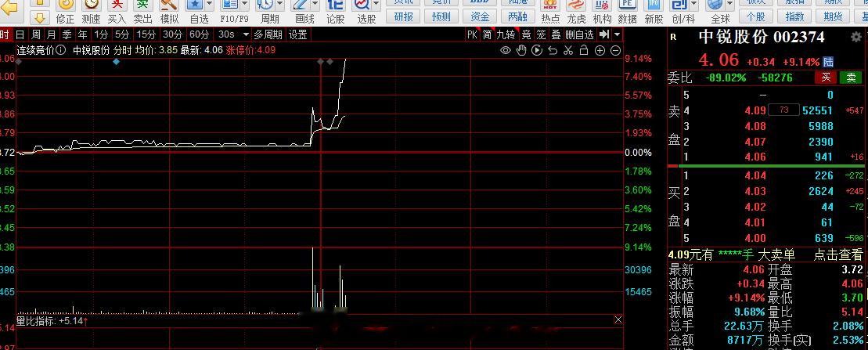Image resolution: width=868 pixels, height=350 pixels.
Task: Click the green 卖 sell button
Action: tap(852, 78)
